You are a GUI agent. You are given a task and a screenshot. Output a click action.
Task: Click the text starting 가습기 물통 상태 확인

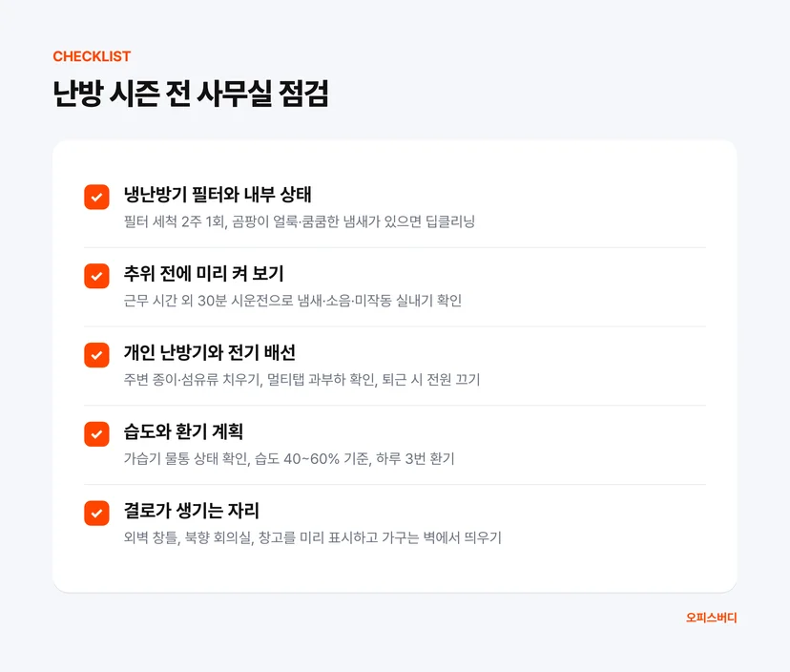pos(289,458)
